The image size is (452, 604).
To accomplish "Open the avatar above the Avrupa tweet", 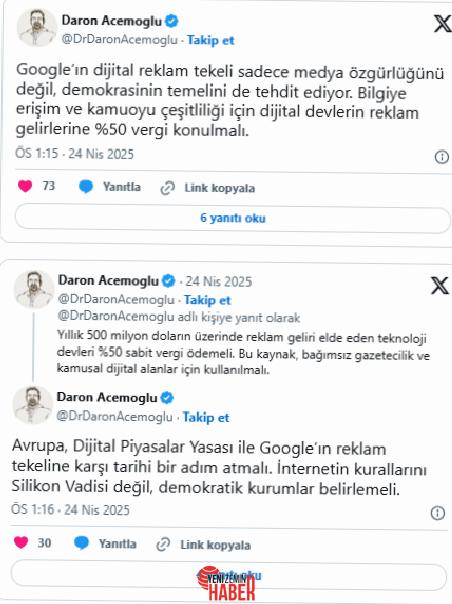I will [x=33, y=405].
